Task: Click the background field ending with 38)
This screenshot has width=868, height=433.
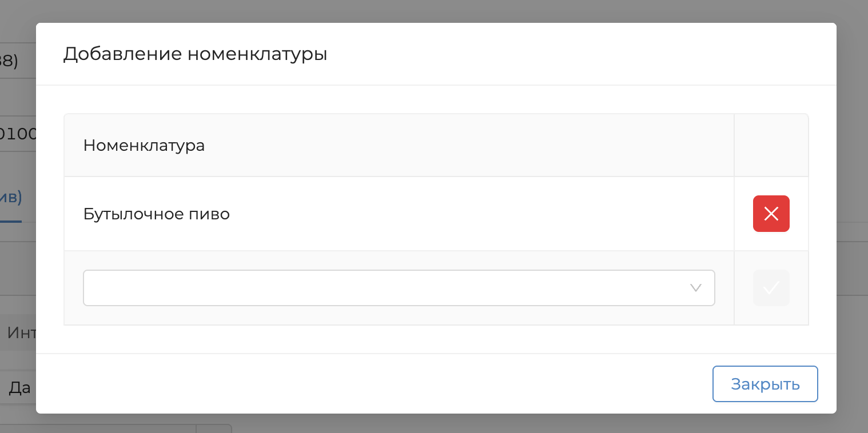Action: (13, 60)
